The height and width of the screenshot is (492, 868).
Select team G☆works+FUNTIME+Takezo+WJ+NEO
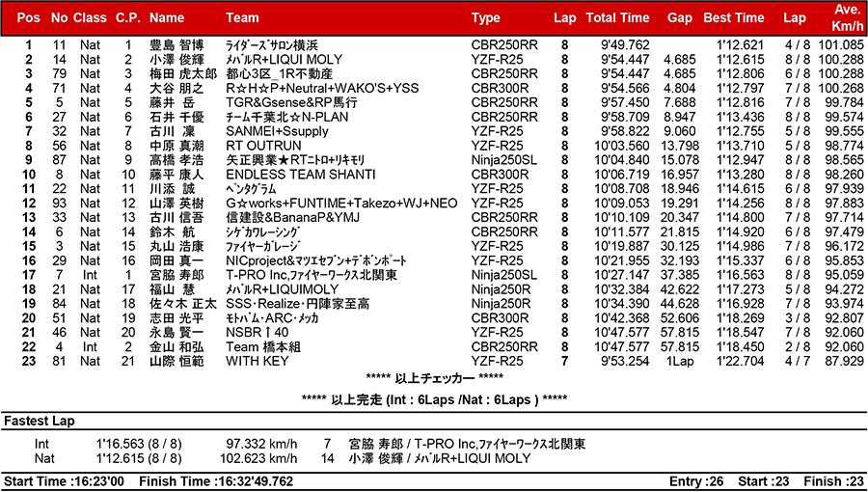click(x=341, y=204)
